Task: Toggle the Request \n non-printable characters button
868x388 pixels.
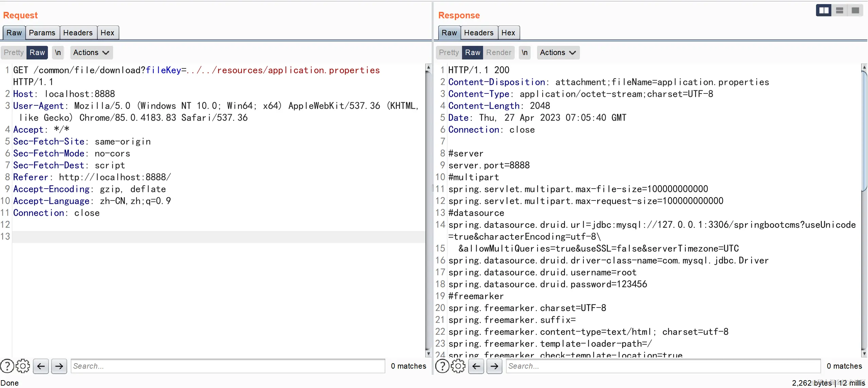Action: (58, 53)
